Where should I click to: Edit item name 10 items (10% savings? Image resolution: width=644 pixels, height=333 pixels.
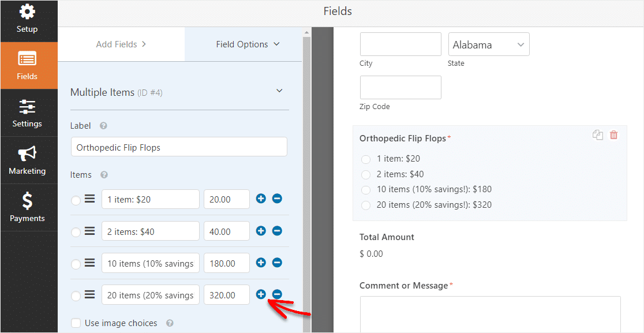click(151, 263)
